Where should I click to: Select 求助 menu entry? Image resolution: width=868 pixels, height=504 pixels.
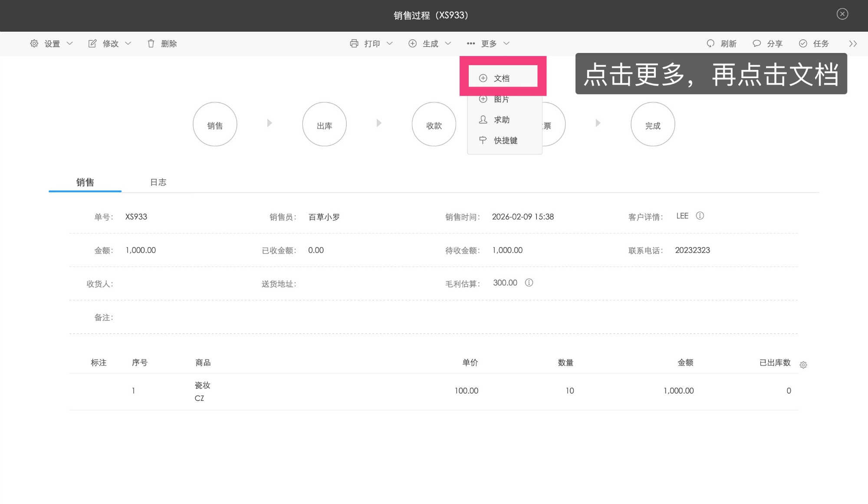501,120
